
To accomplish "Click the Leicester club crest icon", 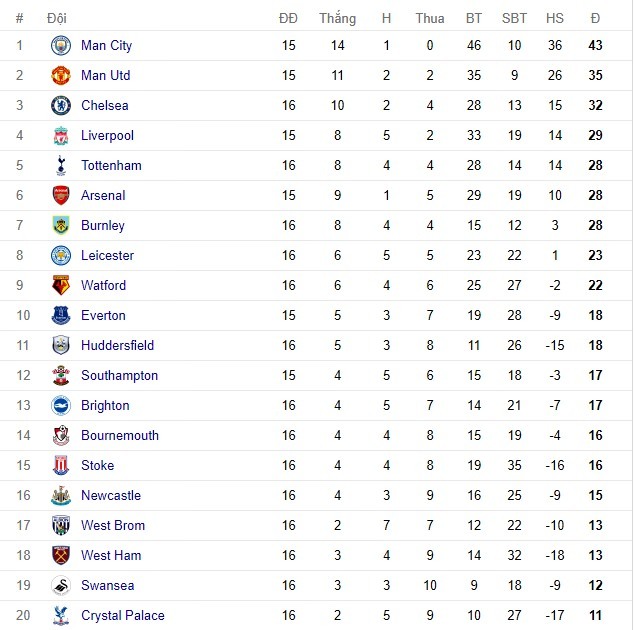I will tap(62, 256).
